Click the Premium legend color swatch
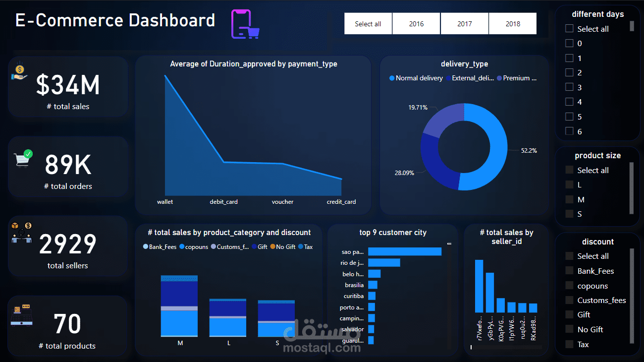The image size is (644, 362). click(500, 78)
